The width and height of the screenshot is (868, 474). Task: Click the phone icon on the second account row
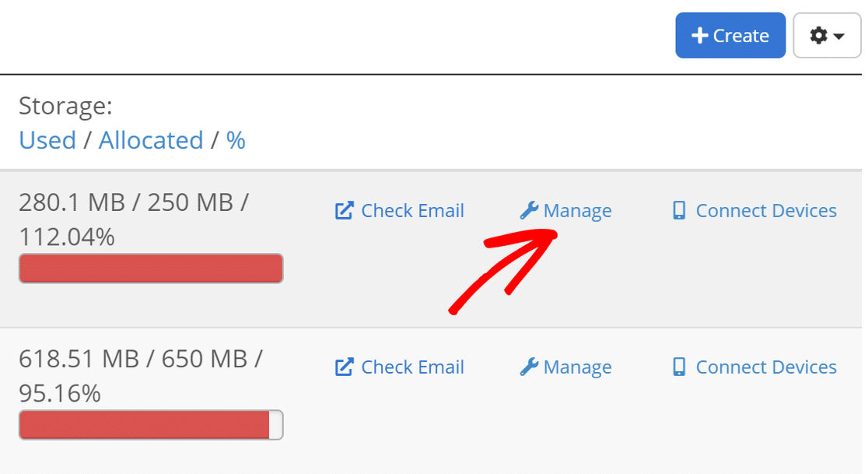678,367
